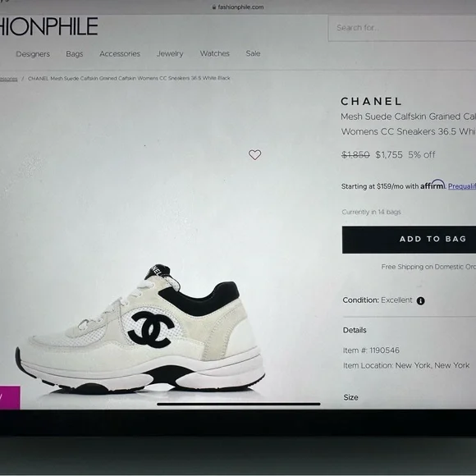Follow the Prequalify link

462,186
